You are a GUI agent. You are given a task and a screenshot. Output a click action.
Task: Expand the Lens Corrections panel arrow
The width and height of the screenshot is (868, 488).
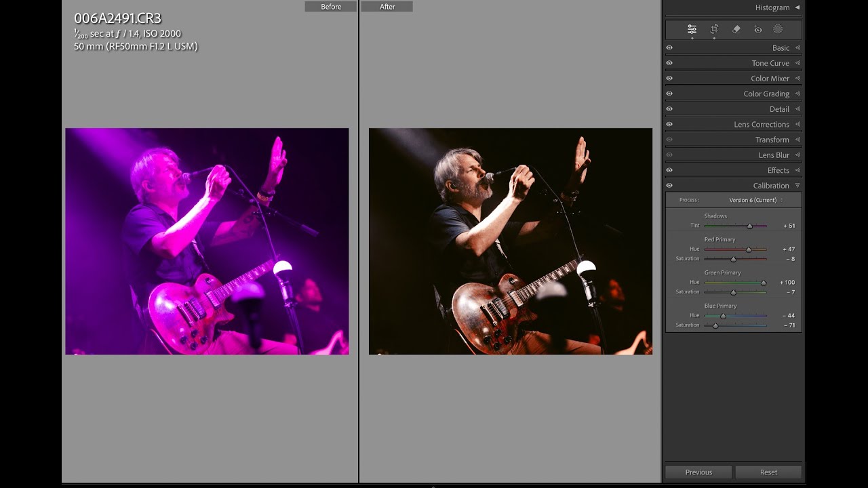[797, 125]
